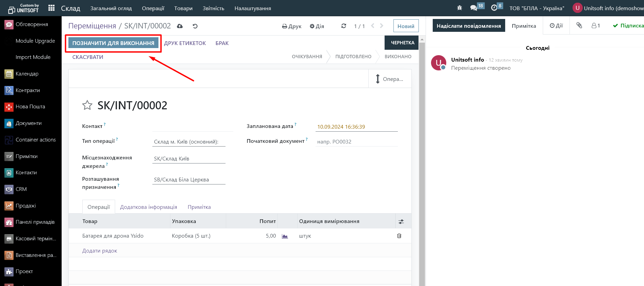Open activities clock icon with 8 badge
644x286 pixels.
coord(494,8)
